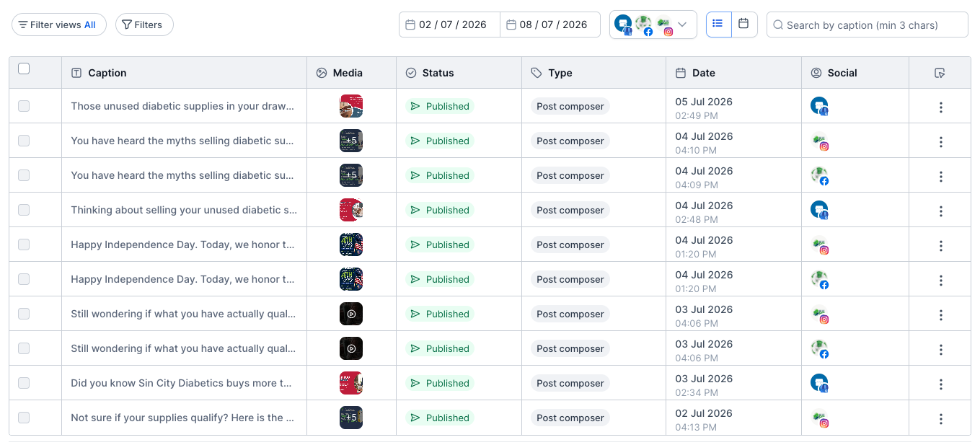Open the caption 'Thinking about selling your unused diabetic s...'
This screenshot has height=445, width=980.
coord(184,210)
